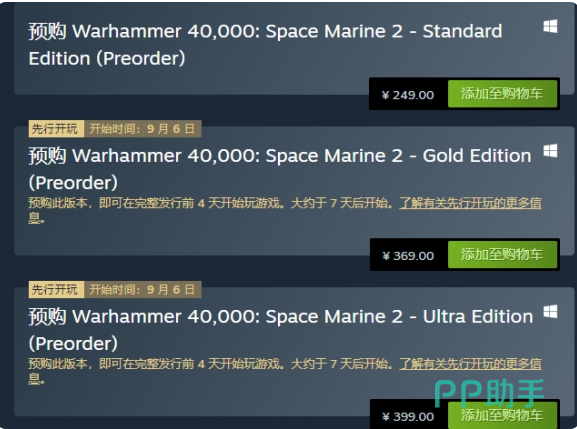Select the Gold Edition preorder title

280,169
